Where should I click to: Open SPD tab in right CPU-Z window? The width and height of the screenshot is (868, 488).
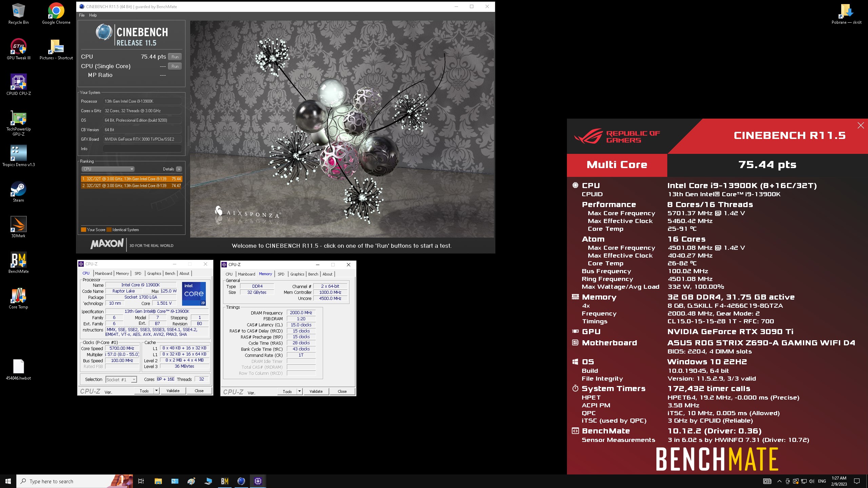click(281, 274)
